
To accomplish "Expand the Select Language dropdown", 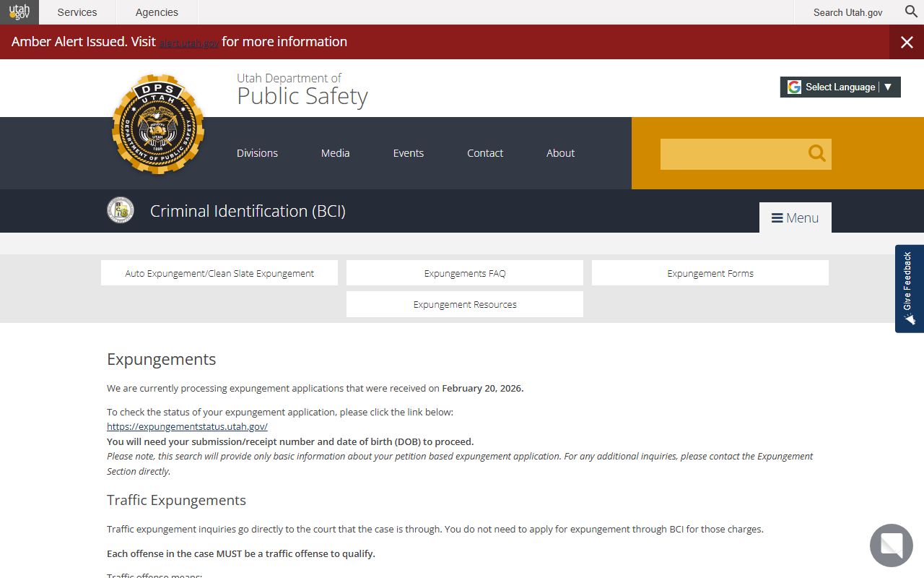I will click(x=840, y=87).
